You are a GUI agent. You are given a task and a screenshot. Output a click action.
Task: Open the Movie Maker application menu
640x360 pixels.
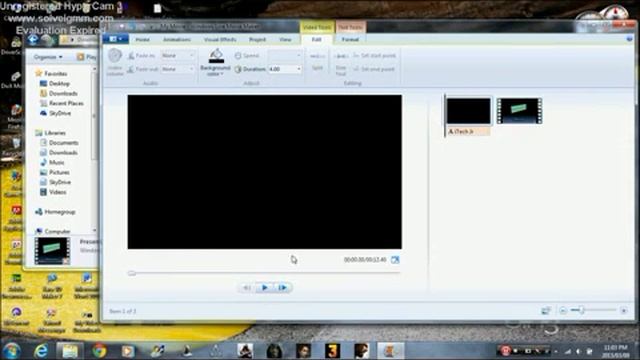116,39
